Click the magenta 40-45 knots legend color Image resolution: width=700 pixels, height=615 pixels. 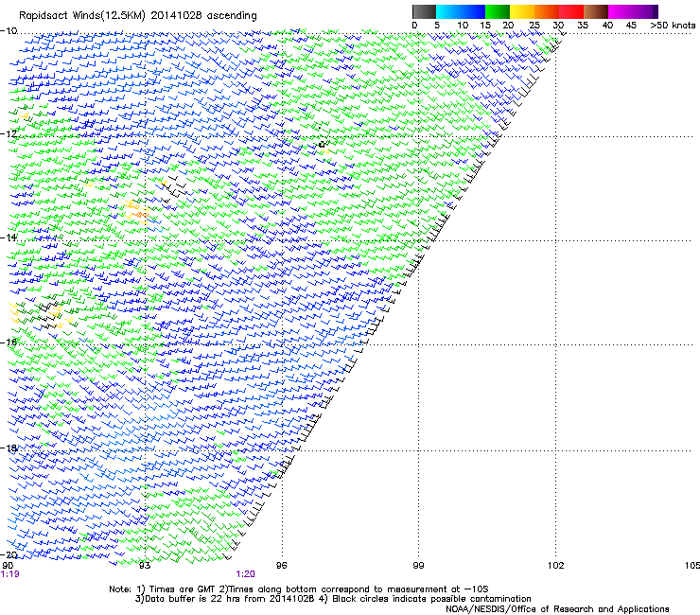tap(621, 11)
